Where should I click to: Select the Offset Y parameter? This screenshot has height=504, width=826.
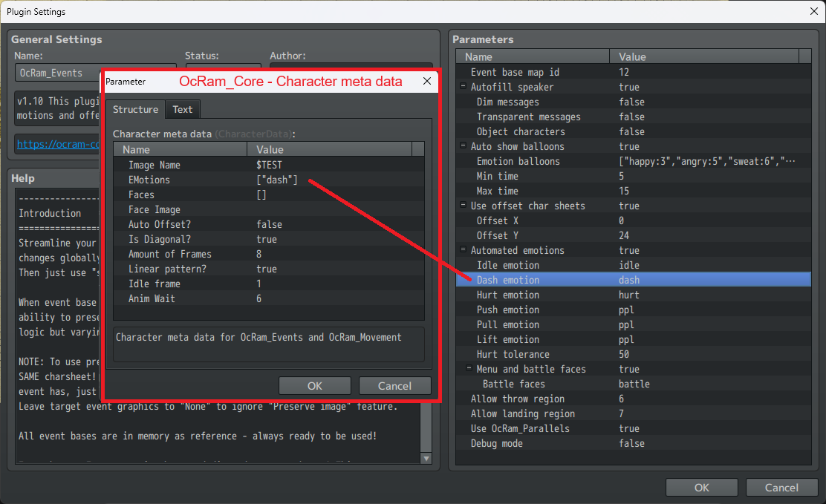[x=633, y=235]
